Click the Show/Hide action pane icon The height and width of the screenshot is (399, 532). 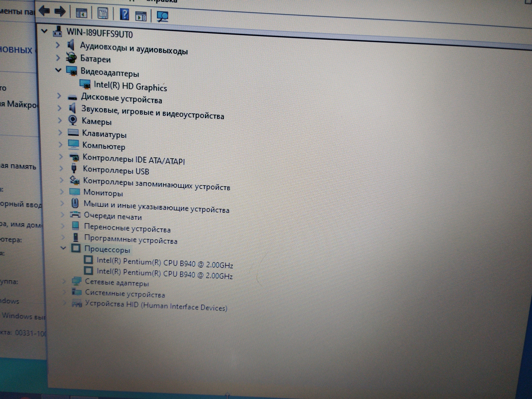[x=141, y=16]
